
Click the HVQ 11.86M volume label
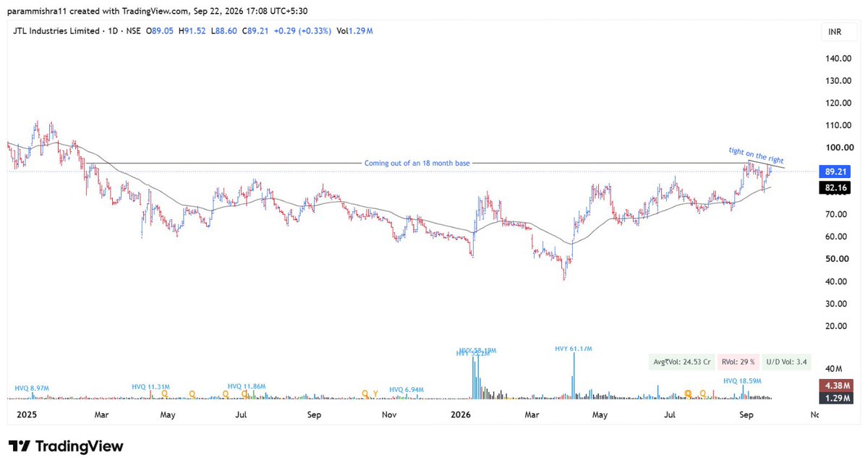[x=246, y=386]
